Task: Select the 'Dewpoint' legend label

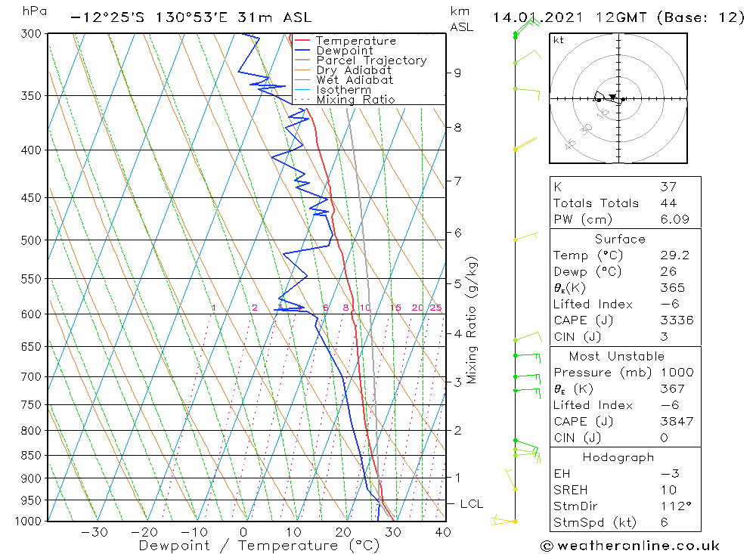Action: point(344,51)
